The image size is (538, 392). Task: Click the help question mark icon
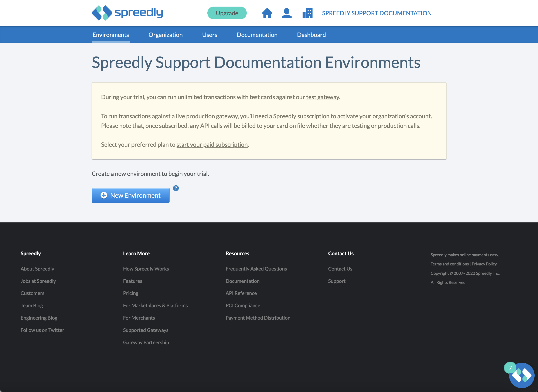[176, 188]
